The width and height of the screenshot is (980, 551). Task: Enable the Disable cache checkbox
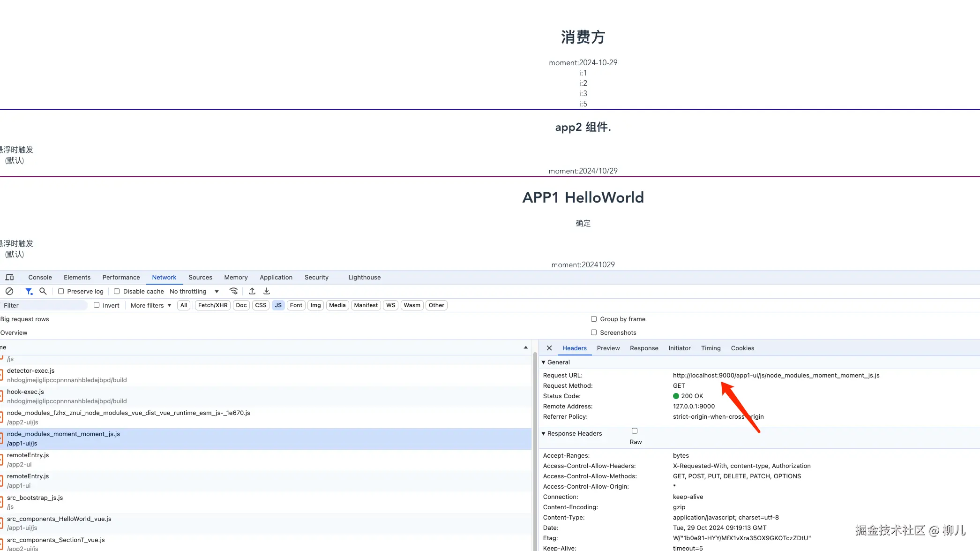(x=117, y=291)
